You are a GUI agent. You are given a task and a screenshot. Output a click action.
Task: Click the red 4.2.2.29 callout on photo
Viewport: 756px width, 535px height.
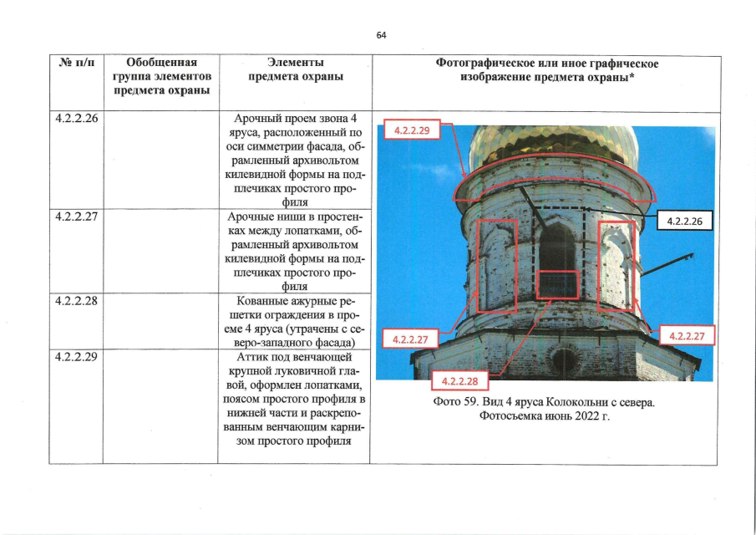tap(411, 130)
